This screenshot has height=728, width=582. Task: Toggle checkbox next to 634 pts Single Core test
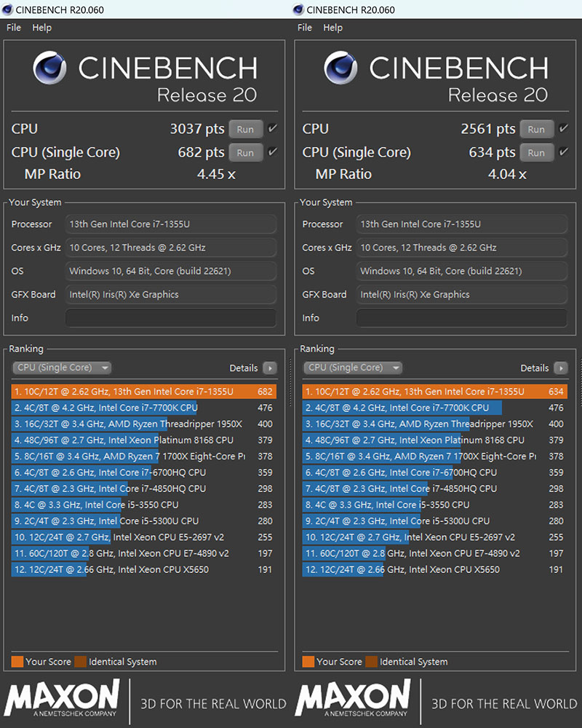coord(564,151)
